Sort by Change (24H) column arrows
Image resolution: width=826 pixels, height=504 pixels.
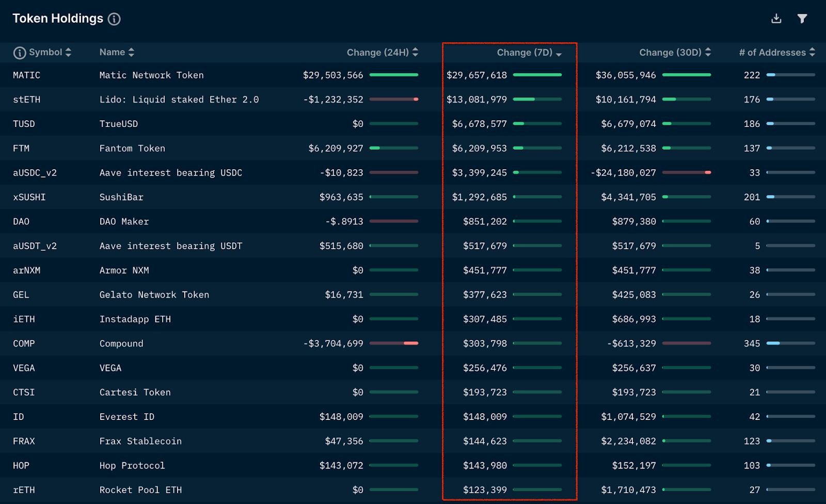416,53
